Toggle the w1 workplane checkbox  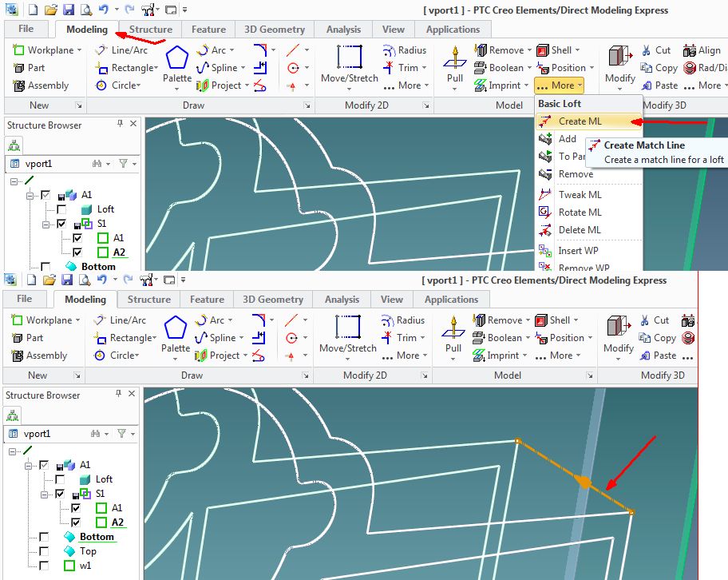[x=44, y=566]
